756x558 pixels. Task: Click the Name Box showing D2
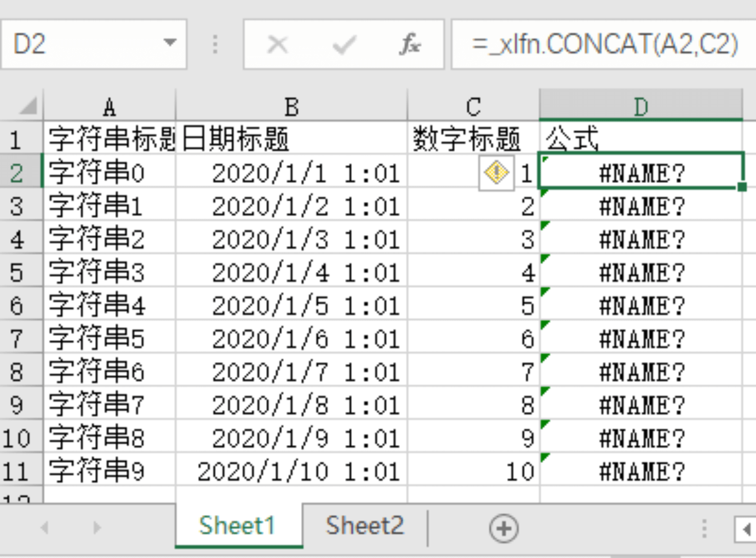point(85,44)
